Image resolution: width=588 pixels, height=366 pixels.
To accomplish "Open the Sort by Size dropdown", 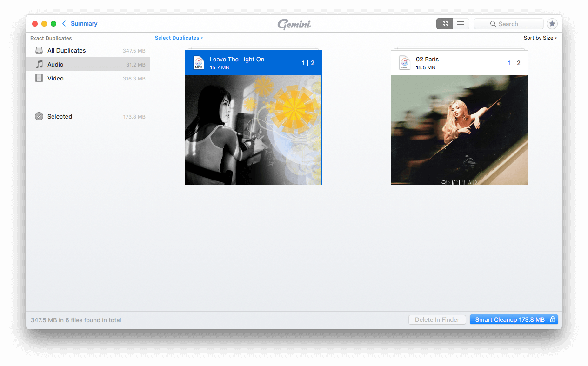I will [x=540, y=38].
